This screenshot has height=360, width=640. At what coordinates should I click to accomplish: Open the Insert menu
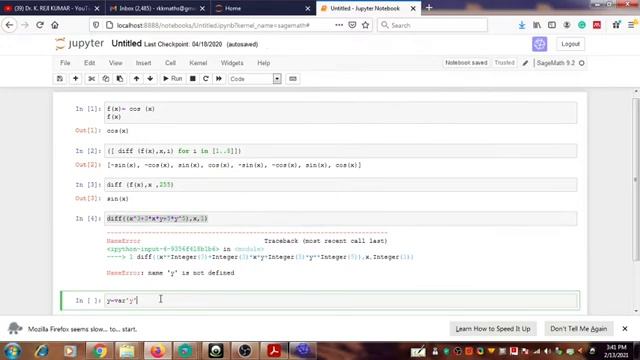(143, 63)
